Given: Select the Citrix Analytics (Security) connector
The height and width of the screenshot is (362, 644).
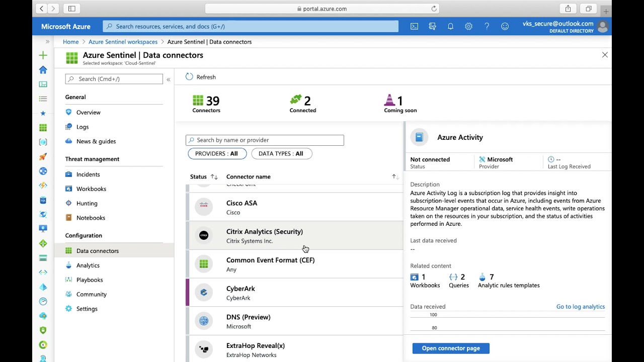Looking at the screenshot, I should [x=294, y=236].
